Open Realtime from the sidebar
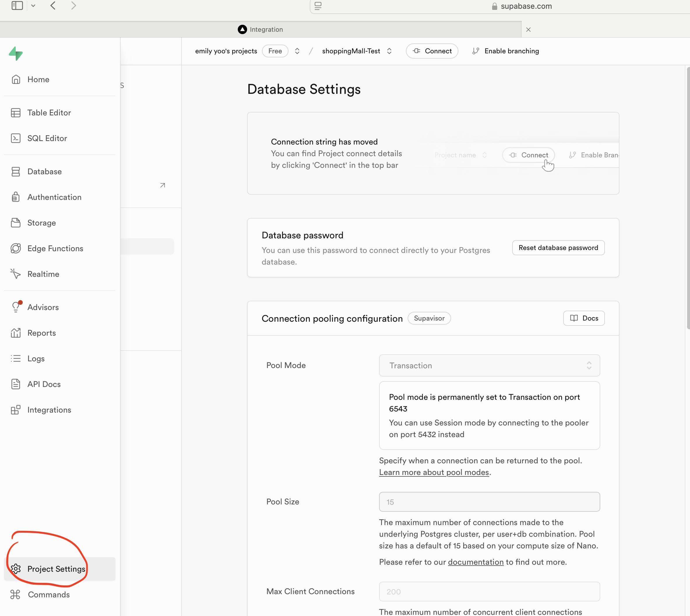Image resolution: width=690 pixels, height=616 pixels. tap(43, 274)
